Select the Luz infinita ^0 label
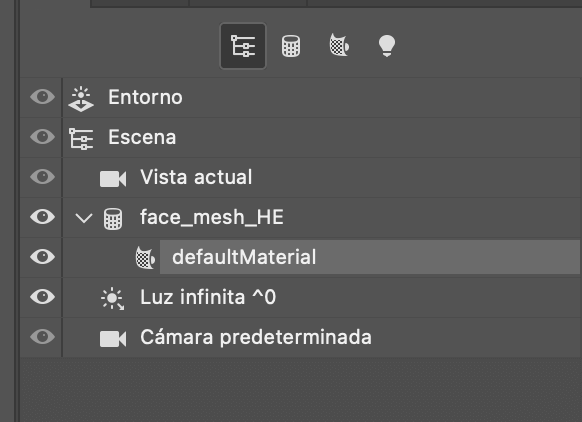The height and width of the screenshot is (422, 582). click(x=208, y=297)
